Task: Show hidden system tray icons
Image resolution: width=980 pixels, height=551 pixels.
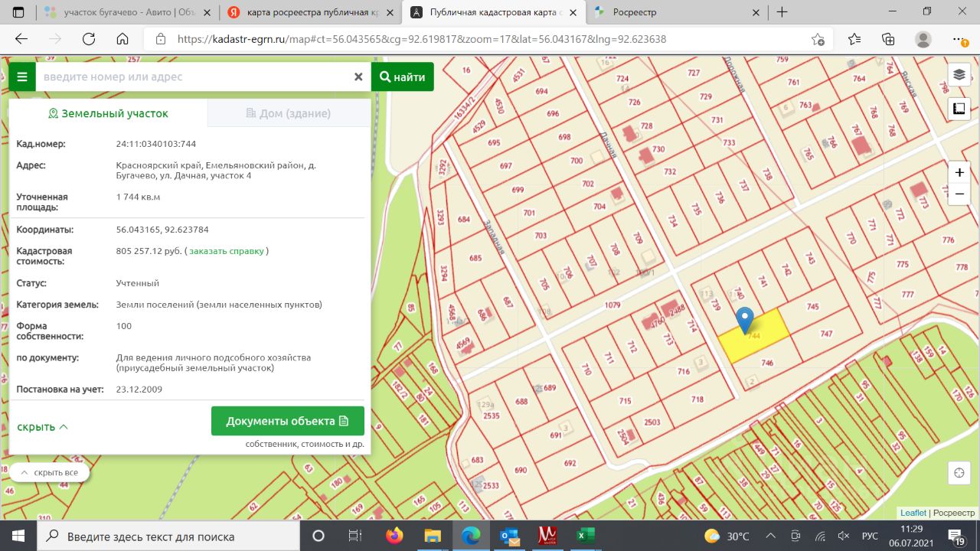Action: [771, 536]
